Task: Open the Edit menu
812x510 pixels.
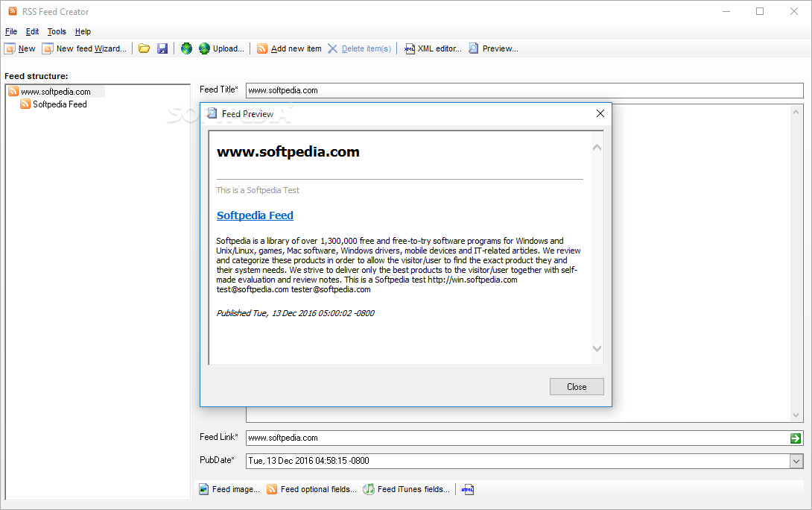Action: click(32, 31)
